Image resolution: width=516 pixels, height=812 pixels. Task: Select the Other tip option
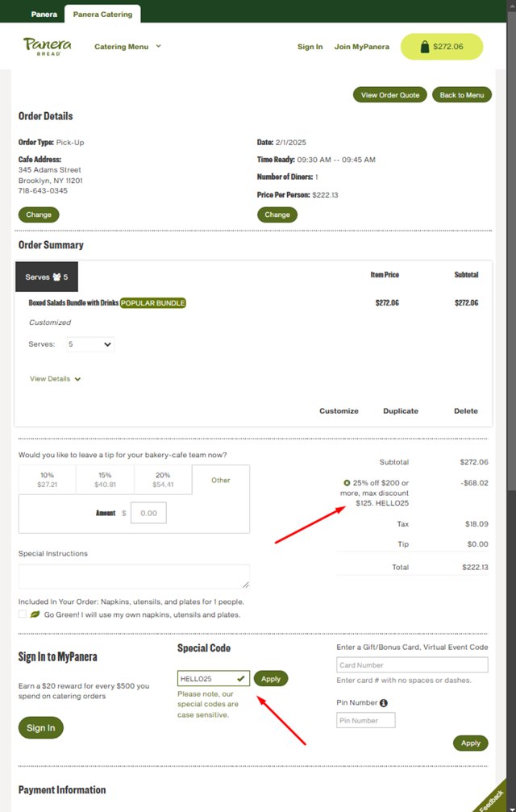tap(220, 480)
